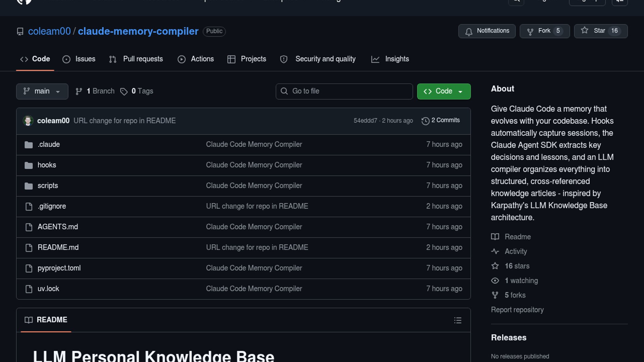Open the Pull requests tab
This screenshot has height=362, width=644.
[136, 59]
